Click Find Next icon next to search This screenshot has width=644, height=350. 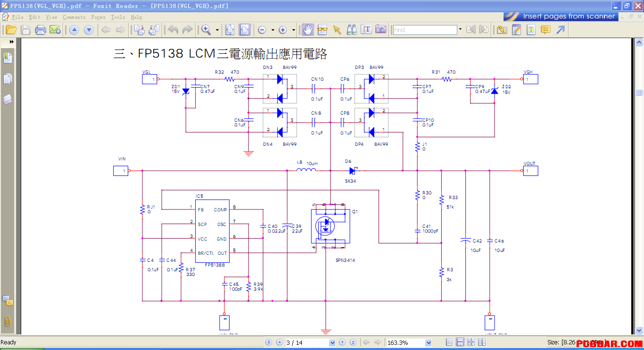(x=484, y=30)
